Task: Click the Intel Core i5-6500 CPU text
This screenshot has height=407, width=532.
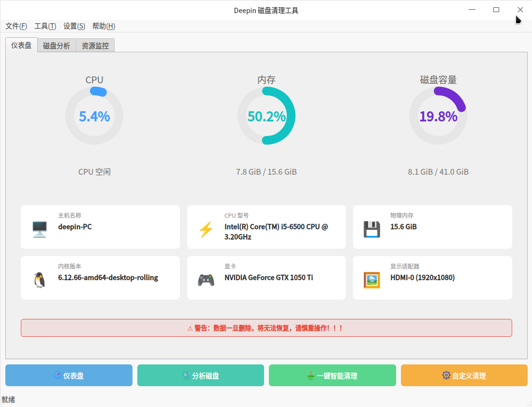Action: [x=276, y=232]
